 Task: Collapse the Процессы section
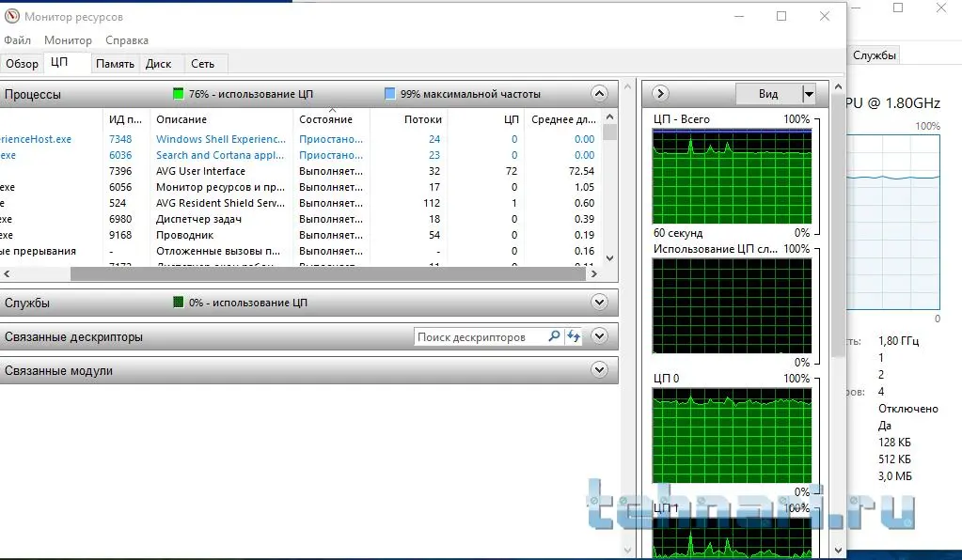tap(599, 94)
